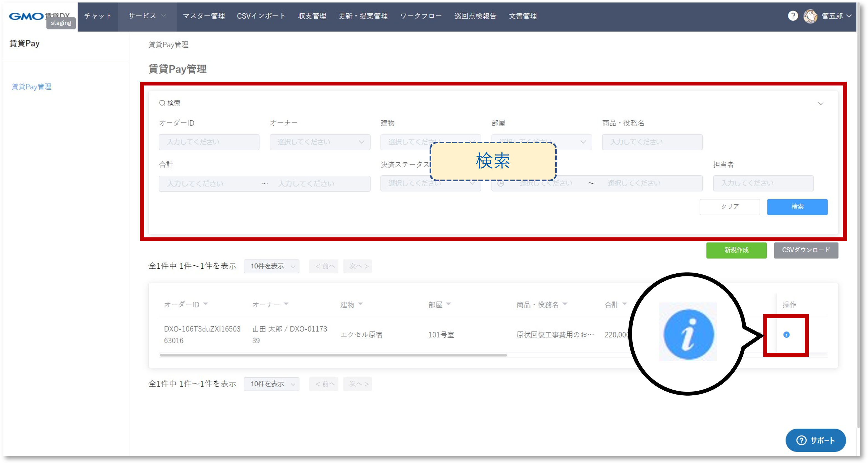Image resolution: width=868 pixels, height=464 pixels.
Task: Click the sort arrow next to オーダーID
Action: tap(206, 304)
